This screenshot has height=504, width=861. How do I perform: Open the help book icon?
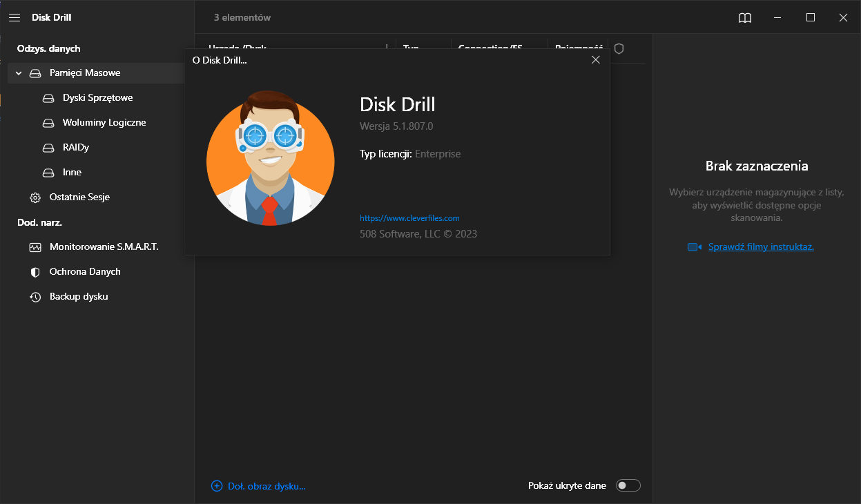tap(745, 18)
